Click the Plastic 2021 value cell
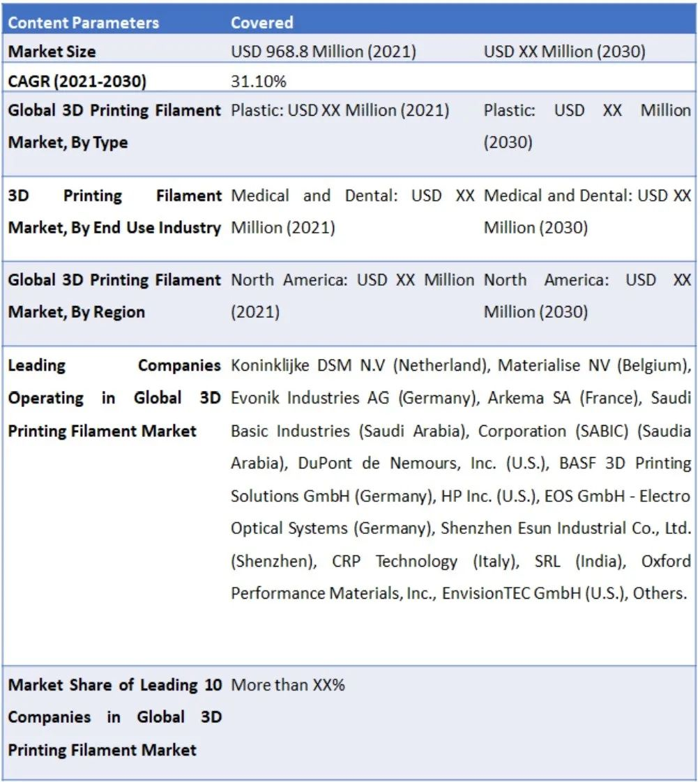 (x=340, y=110)
